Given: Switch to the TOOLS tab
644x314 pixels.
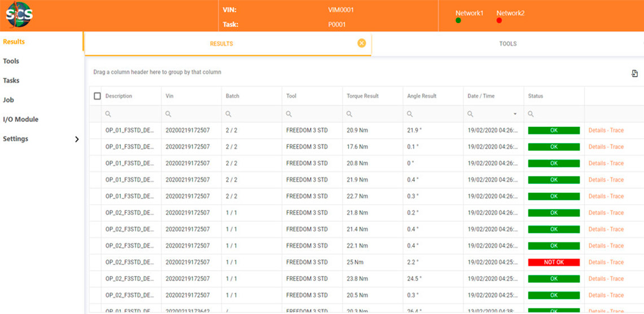Looking at the screenshot, I should [x=507, y=43].
